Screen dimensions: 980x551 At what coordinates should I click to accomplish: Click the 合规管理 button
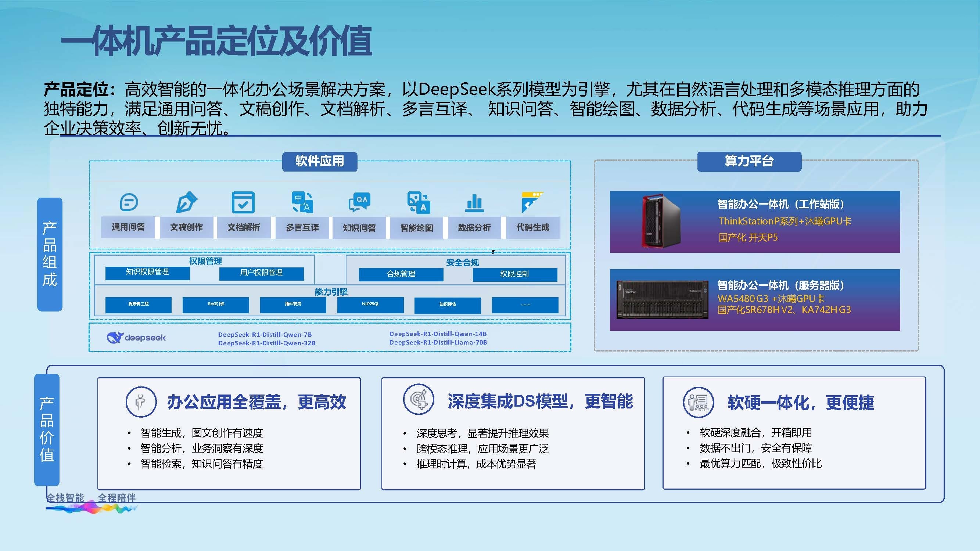tap(401, 274)
